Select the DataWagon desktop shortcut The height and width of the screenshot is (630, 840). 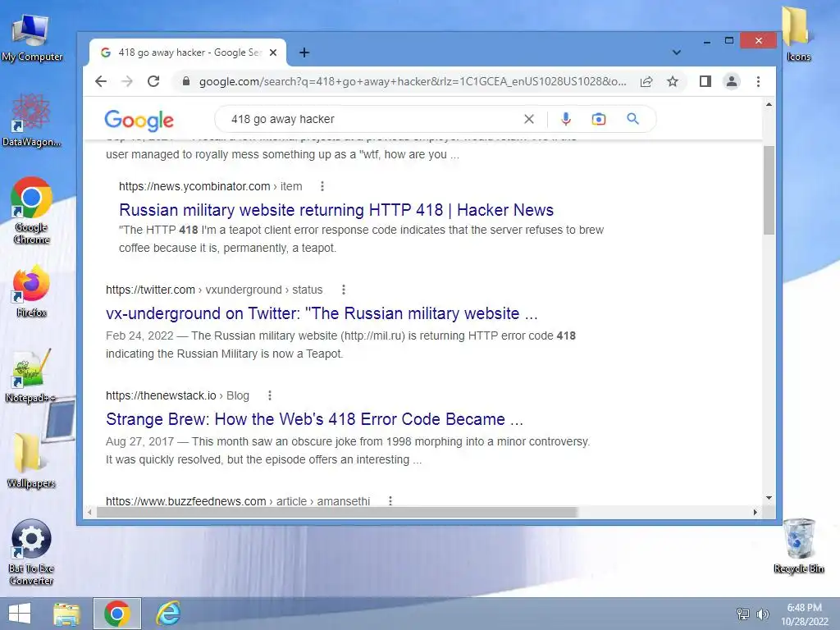click(31, 120)
